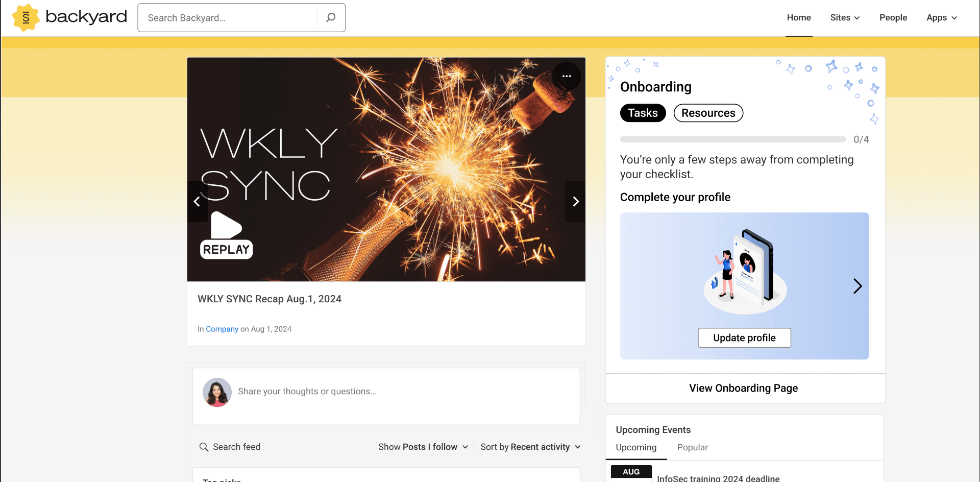The height and width of the screenshot is (482, 980).
Task: Advance to next carousel slide
Action: coord(575,201)
